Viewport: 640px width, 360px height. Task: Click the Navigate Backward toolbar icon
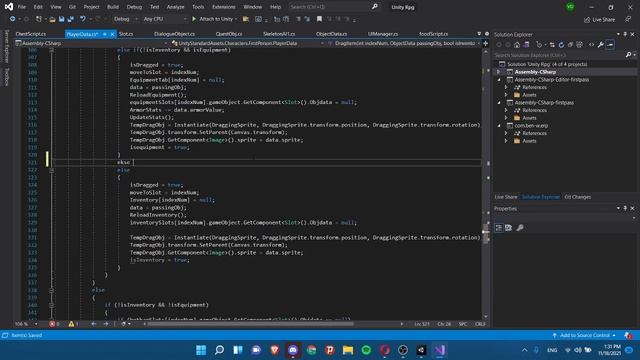(x=13, y=19)
